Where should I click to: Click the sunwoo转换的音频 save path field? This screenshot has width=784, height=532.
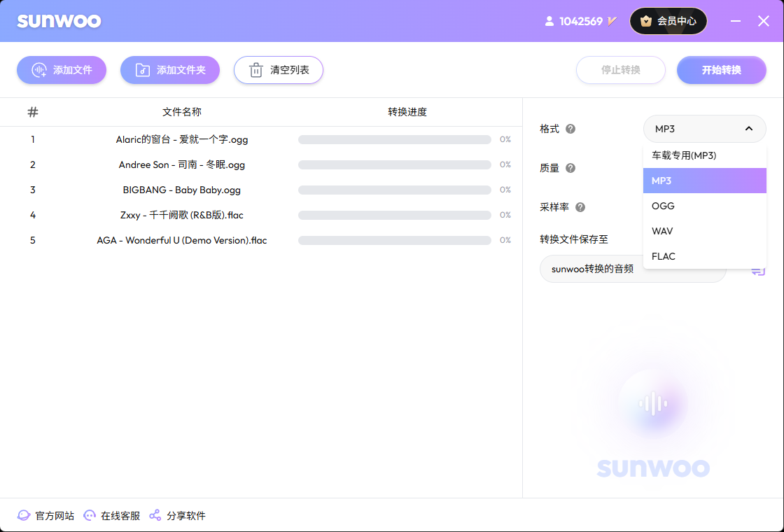pos(633,269)
